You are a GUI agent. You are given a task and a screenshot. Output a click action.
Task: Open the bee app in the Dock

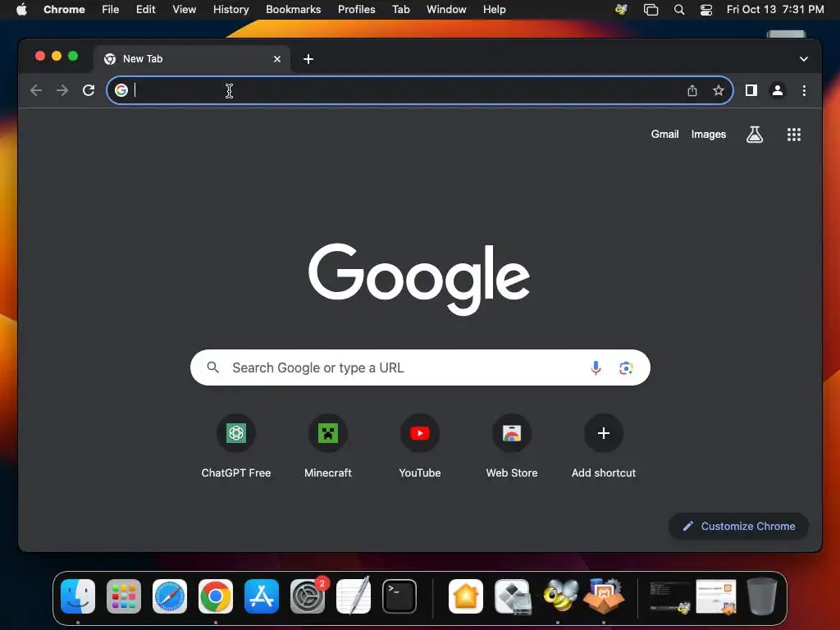tap(559, 596)
